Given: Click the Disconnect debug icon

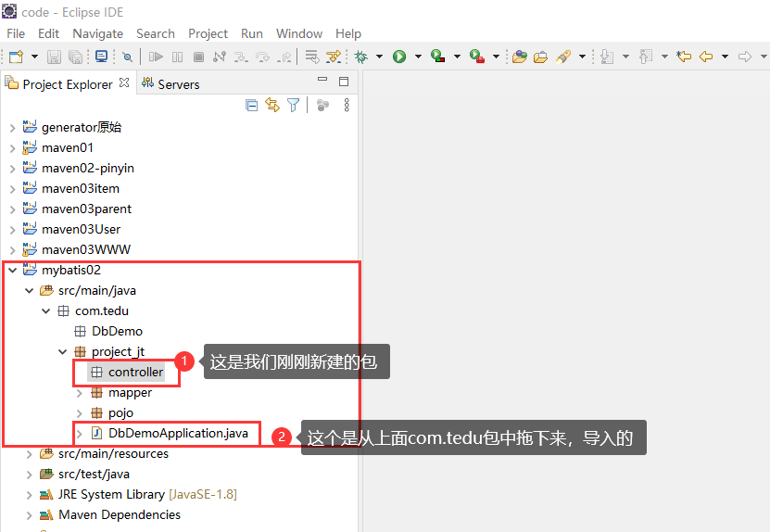Looking at the screenshot, I should coord(220,57).
